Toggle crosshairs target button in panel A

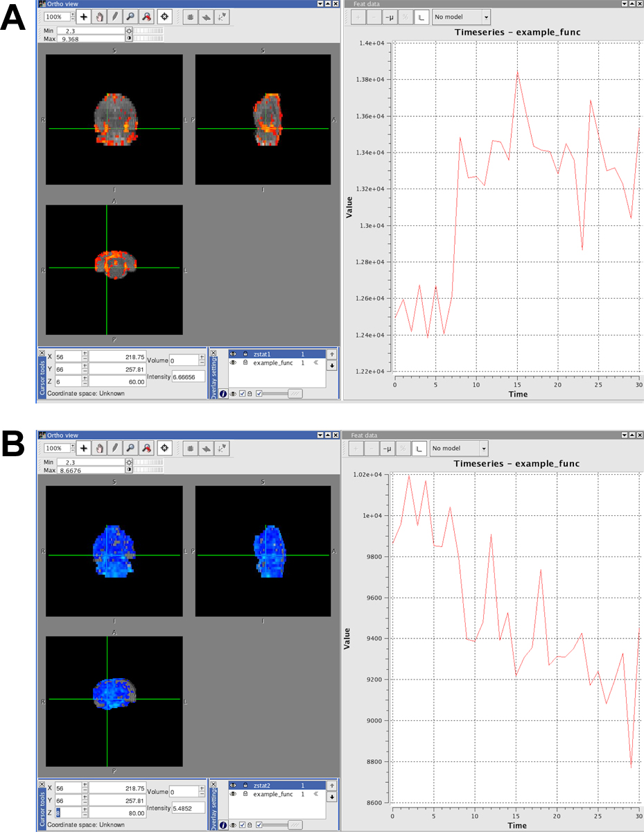pyautogui.click(x=165, y=17)
